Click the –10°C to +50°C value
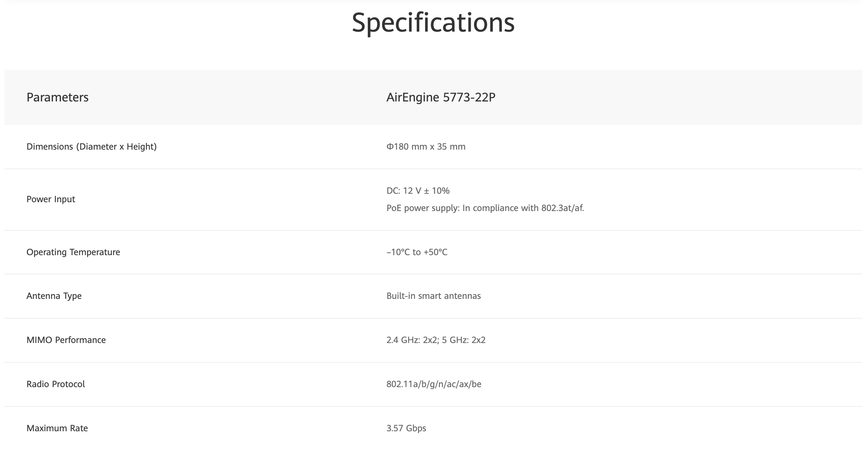Screen dimensions: 868x450 [x=417, y=252]
